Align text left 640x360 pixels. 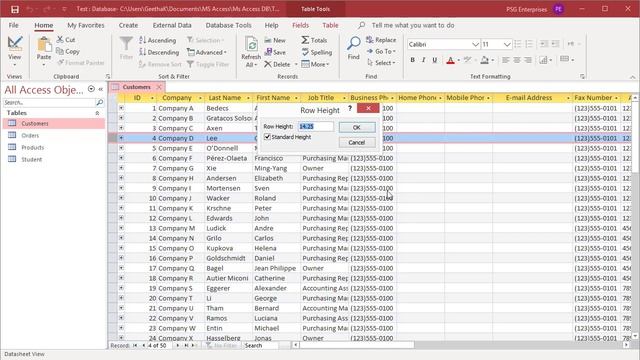pyautogui.click(x=506, y=60)
